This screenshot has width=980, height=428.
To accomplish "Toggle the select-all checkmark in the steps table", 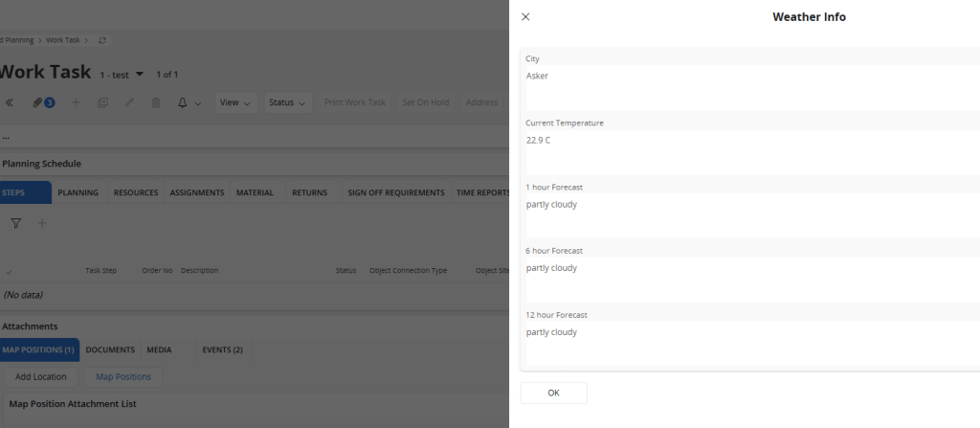I will pos(10,271).
